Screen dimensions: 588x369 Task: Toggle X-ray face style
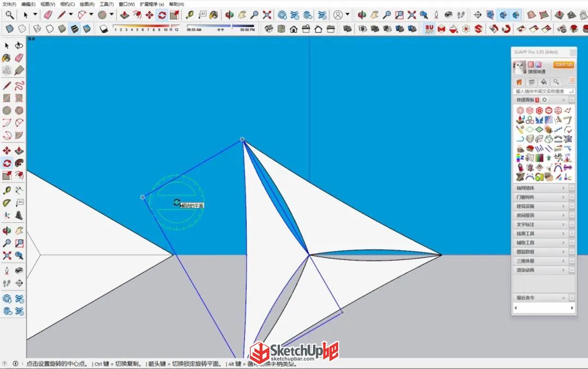coord(9,28)
